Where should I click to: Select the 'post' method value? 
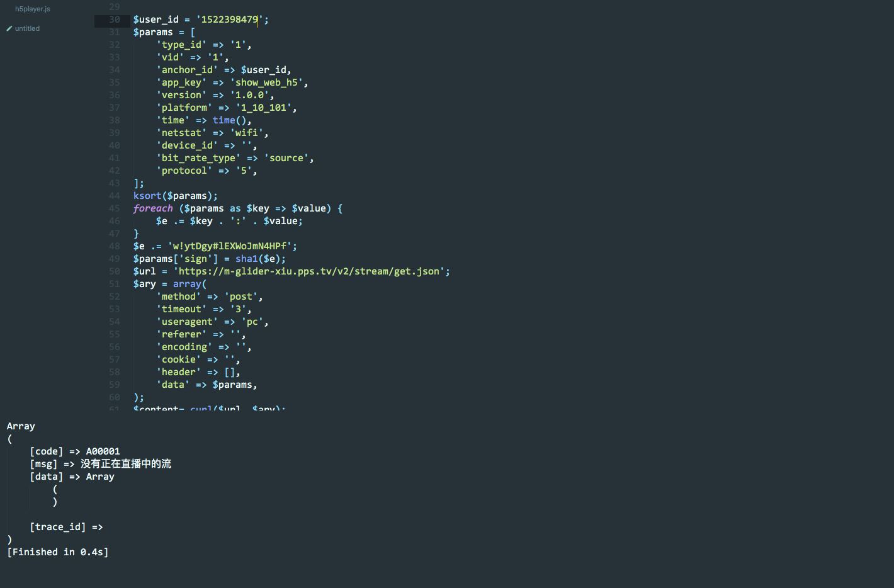[242, 296]
